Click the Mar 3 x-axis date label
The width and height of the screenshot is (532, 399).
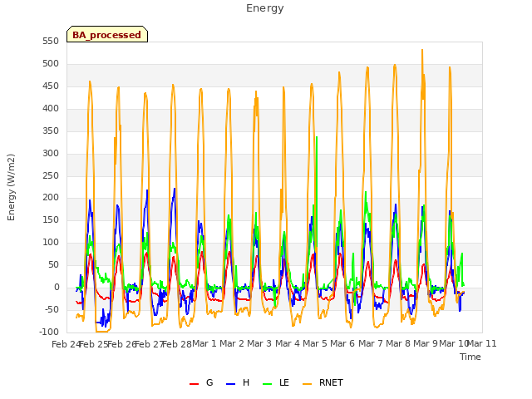point(259,344)
